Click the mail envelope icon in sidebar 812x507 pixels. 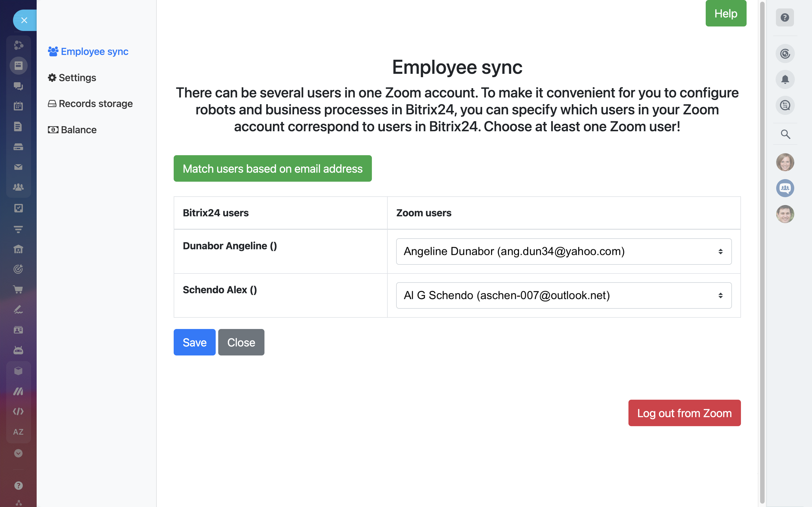(18, 167)
